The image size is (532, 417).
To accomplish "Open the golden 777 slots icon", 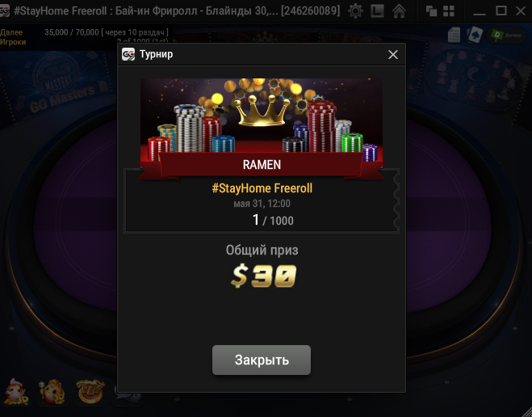I will [x=90, y=392].
